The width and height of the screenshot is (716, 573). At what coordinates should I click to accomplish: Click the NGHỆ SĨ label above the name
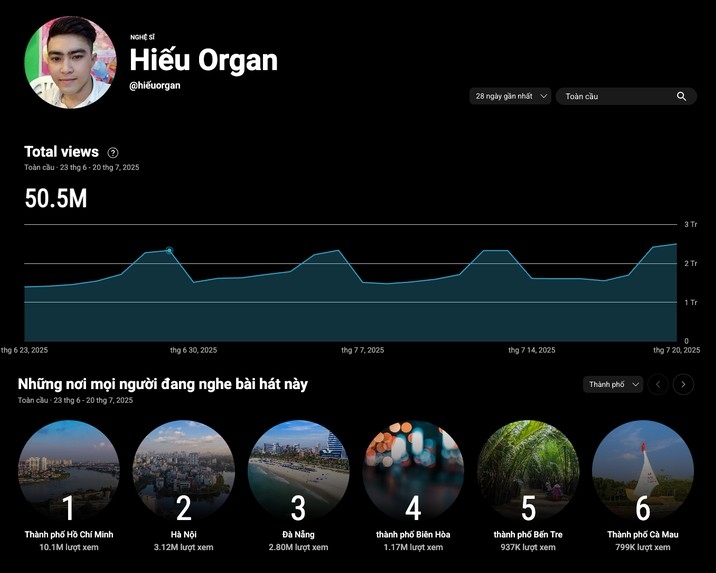[x=142, y=37]
